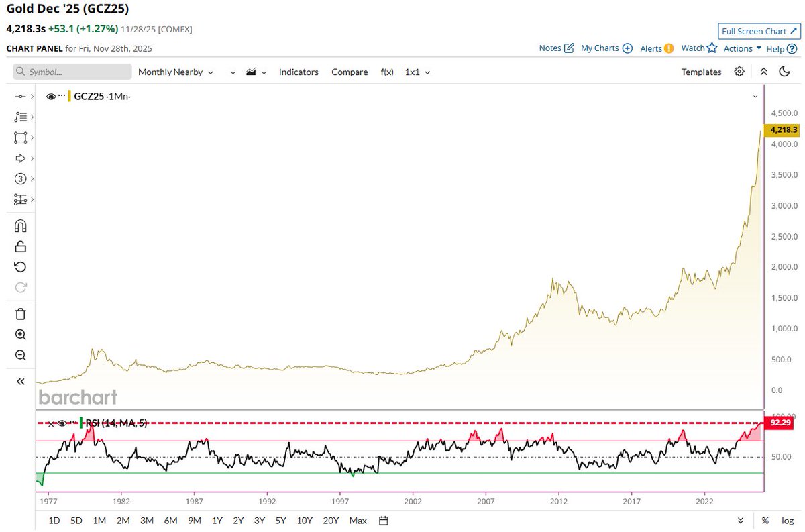Toggle the drawing lock icon
805x532 pixels.
click(x=21, y=246)
